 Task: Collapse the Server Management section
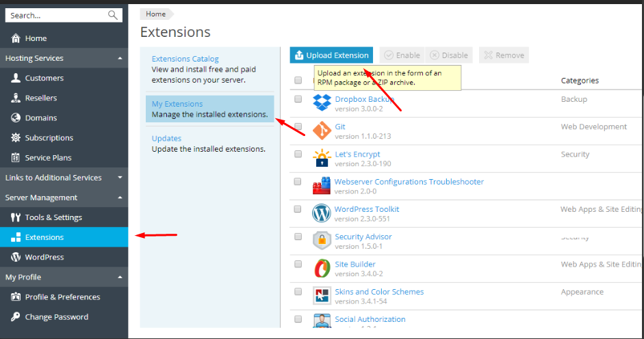(x=120, y=198)
